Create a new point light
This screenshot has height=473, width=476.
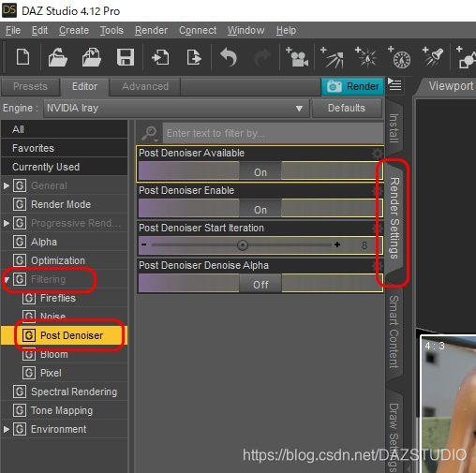[x=365, y=57]
